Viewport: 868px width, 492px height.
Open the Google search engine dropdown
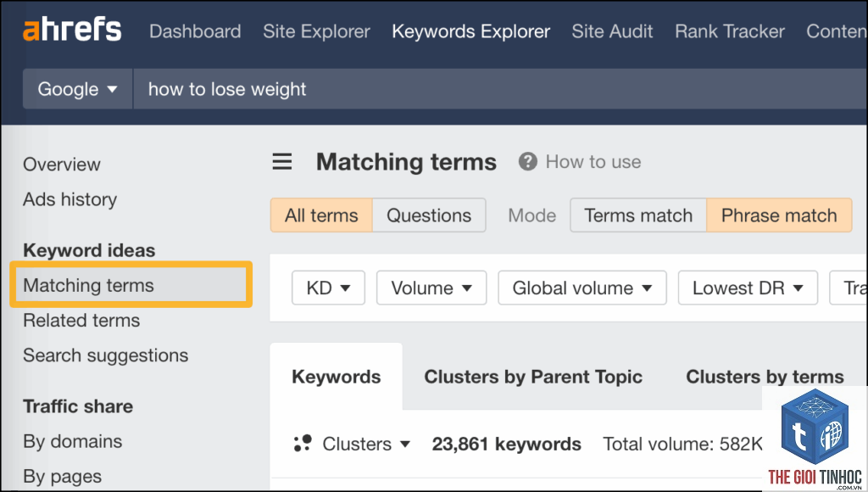point(77,89)
